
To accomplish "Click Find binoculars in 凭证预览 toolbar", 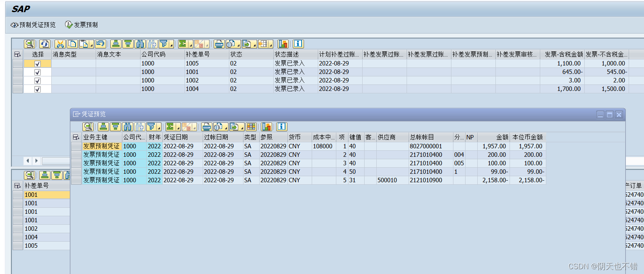I will [128, 126].
